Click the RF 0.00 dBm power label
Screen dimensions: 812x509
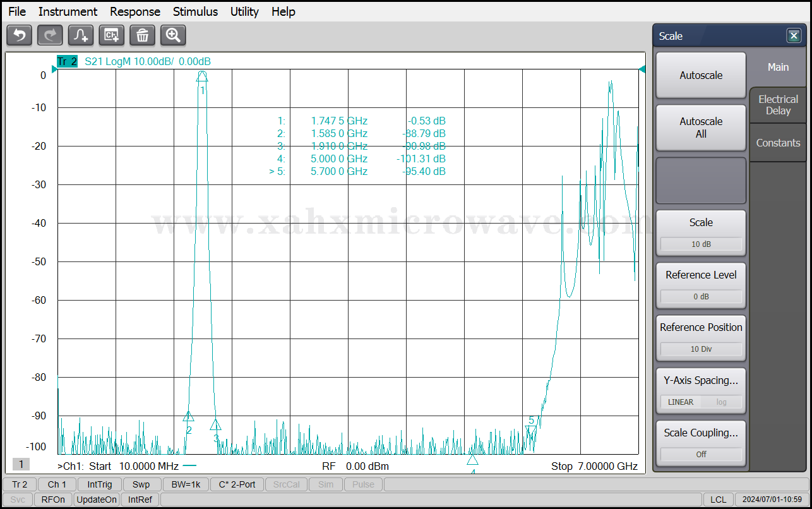[355, 466]
